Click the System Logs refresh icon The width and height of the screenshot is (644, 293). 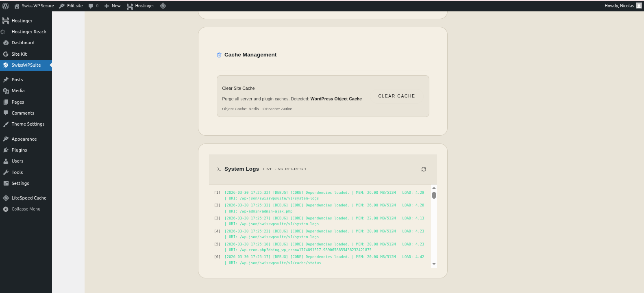coord(424,169)
